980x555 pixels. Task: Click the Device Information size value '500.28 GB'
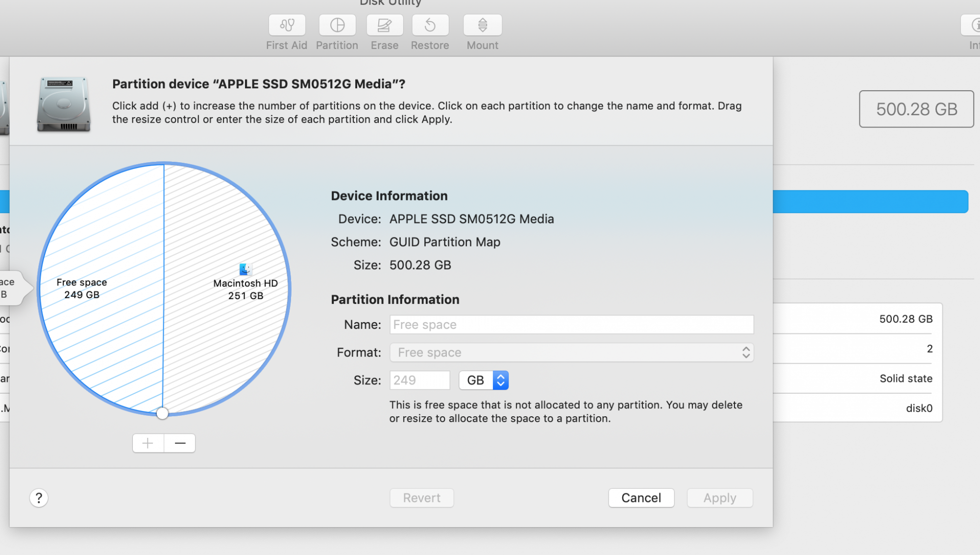420,265
